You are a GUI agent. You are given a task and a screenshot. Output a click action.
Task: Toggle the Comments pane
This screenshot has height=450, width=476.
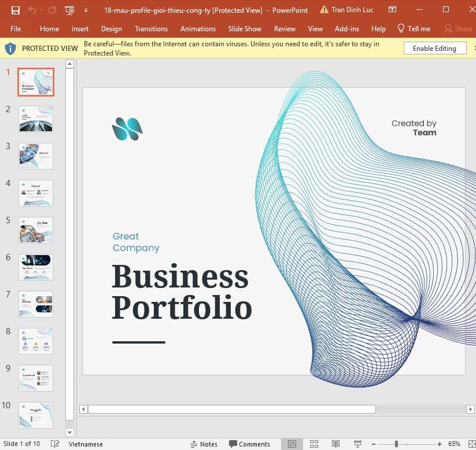tap(250, 444)
